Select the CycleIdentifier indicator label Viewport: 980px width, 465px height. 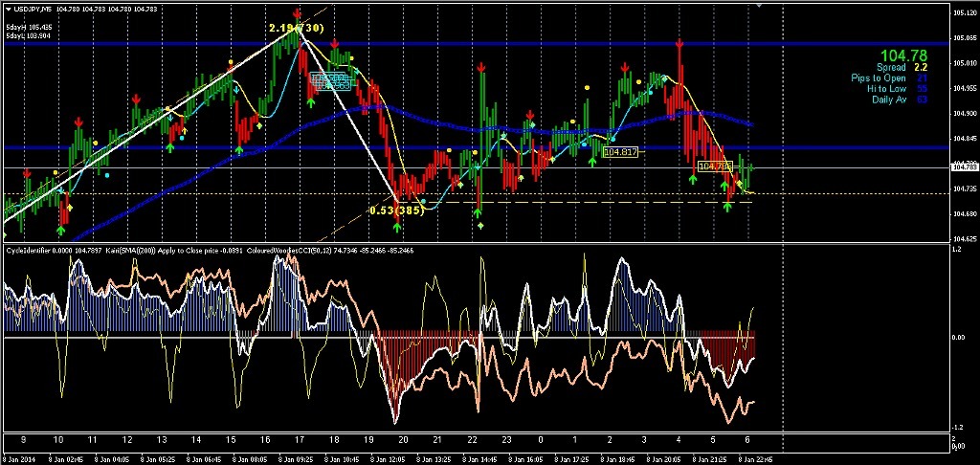point(38,250)
